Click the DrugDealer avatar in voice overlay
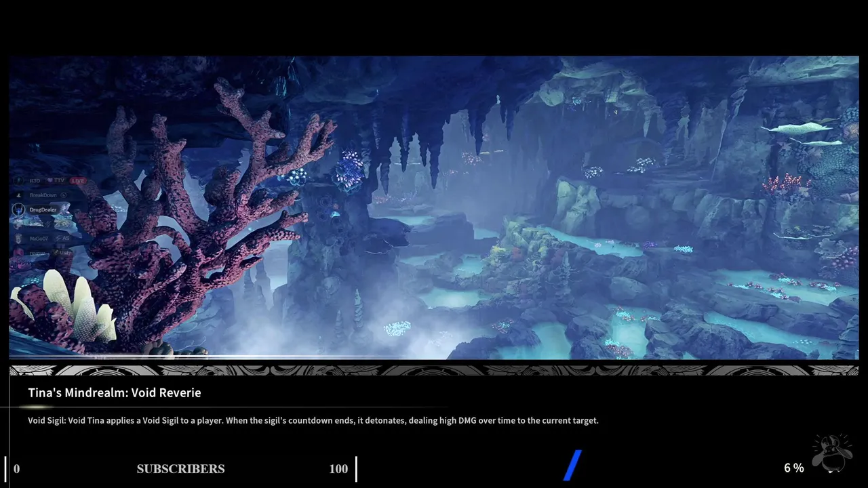The image size is (868, 488). click(x=18, y=209)
